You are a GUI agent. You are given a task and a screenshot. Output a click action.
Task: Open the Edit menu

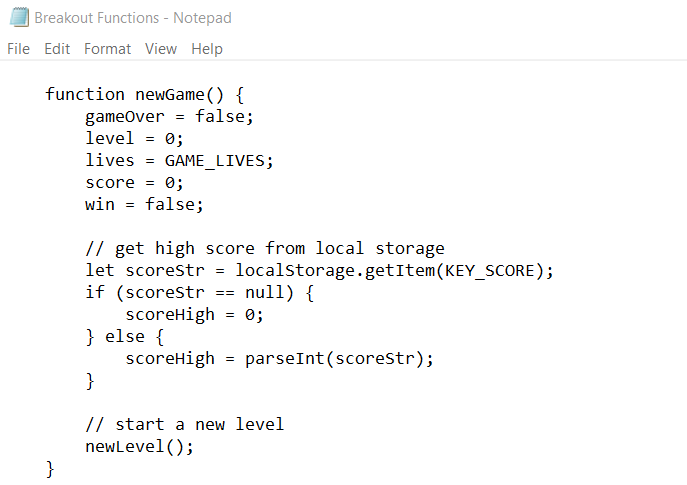coord(57,48)
